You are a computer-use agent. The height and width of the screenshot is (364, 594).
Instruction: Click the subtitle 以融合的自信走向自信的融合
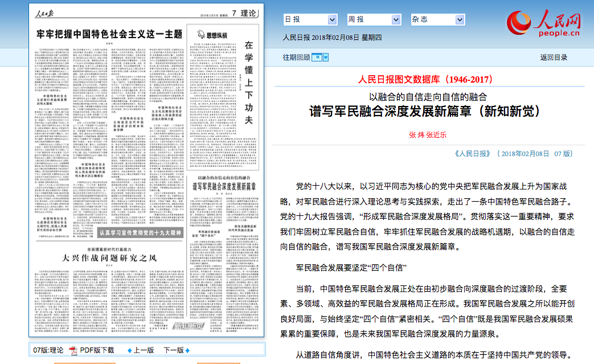[x=428, y=97]
